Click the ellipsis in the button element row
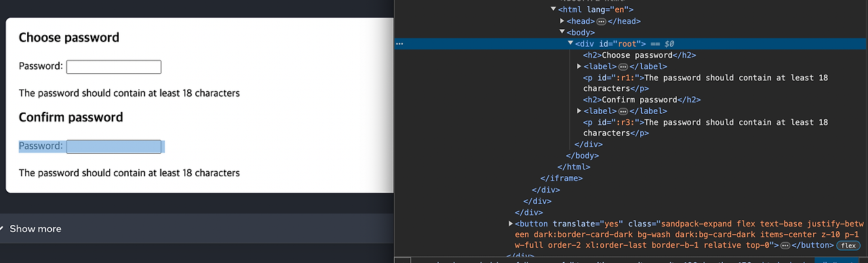The image size is (868, 263). pos(785,245)
